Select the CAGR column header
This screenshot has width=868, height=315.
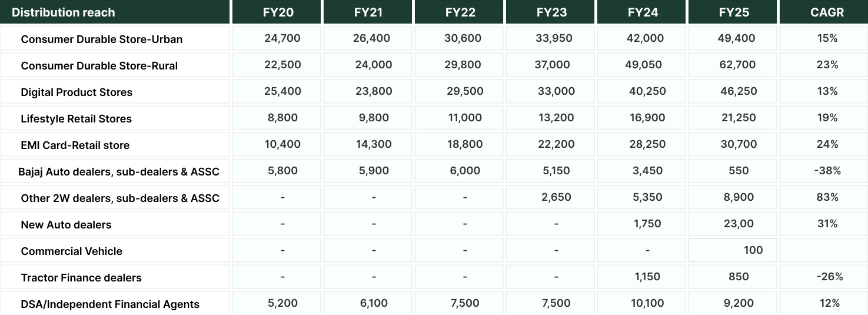pos(827,12)
